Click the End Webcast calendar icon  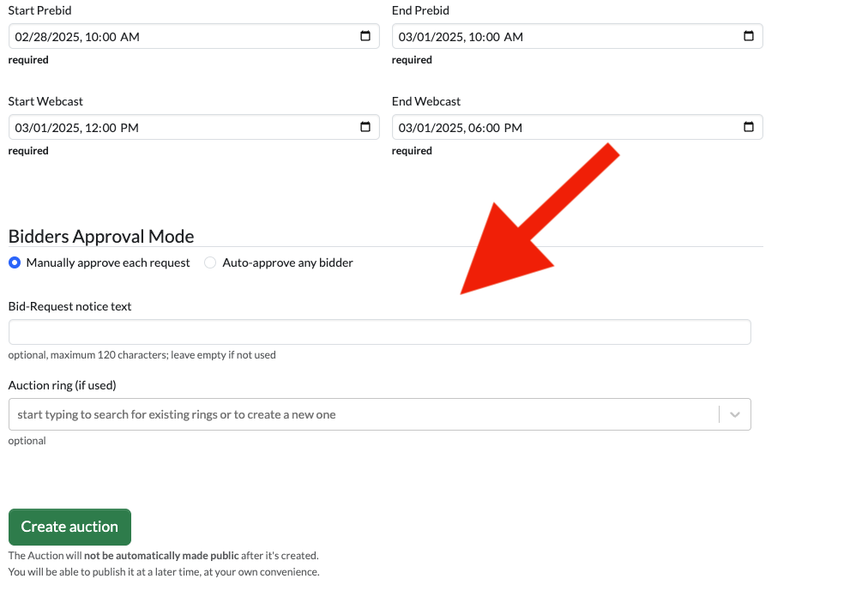pyautogui.click(x=748, y=127)
